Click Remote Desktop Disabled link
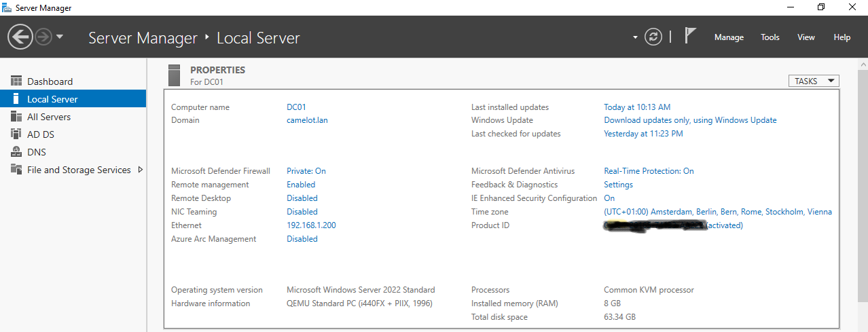 pos(302,198)
